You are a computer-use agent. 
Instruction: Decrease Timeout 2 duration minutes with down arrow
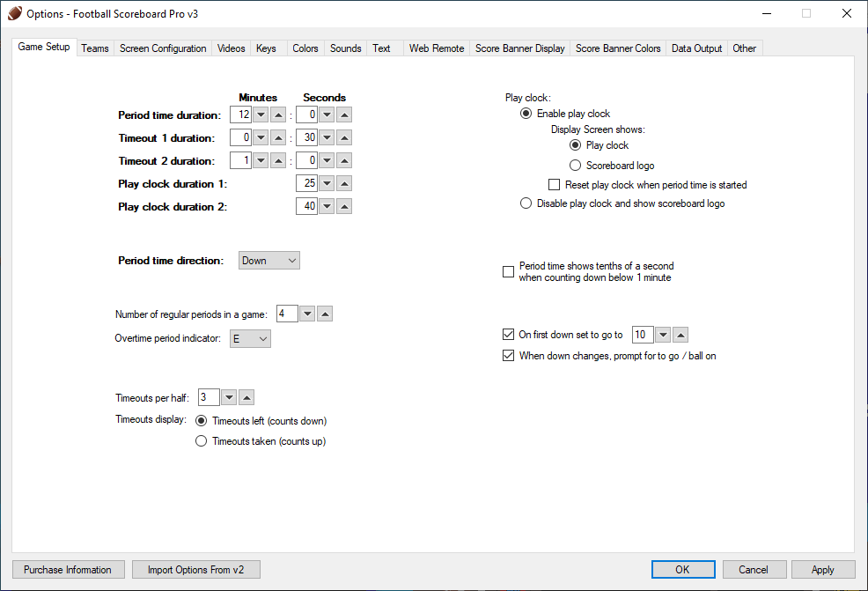[261, 161]
